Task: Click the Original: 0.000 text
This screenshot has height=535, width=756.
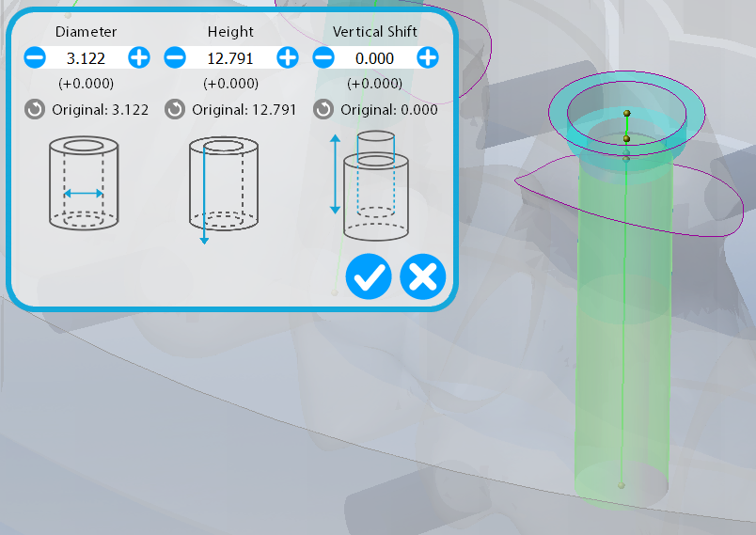Action: pyautogui.click(x=389, y=110)
